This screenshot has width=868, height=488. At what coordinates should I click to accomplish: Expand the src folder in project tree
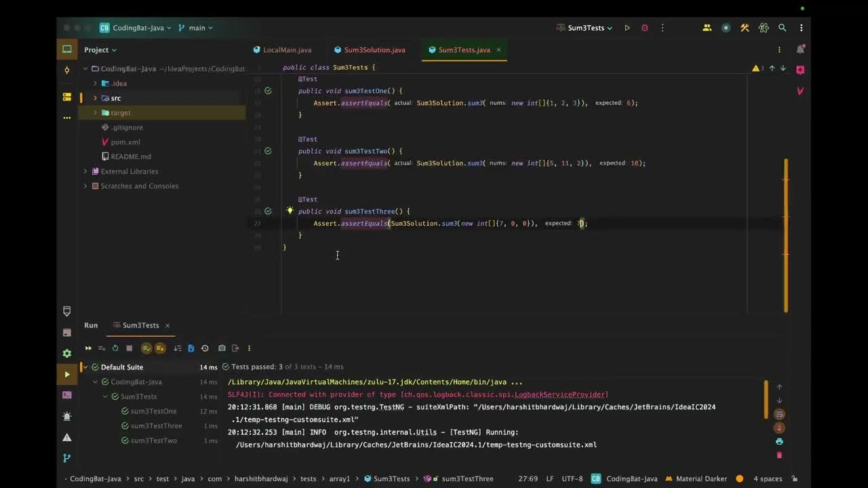[x=95, y=98]
